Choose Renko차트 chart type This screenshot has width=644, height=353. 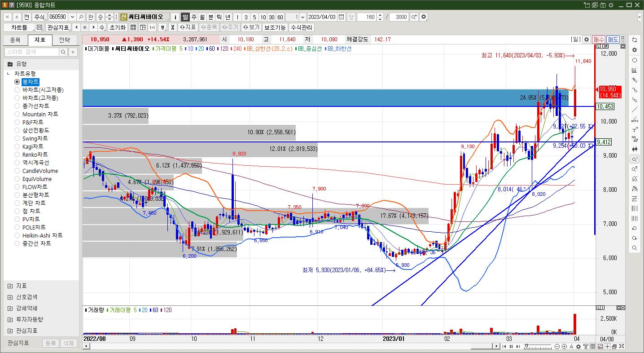click(17, 154)
